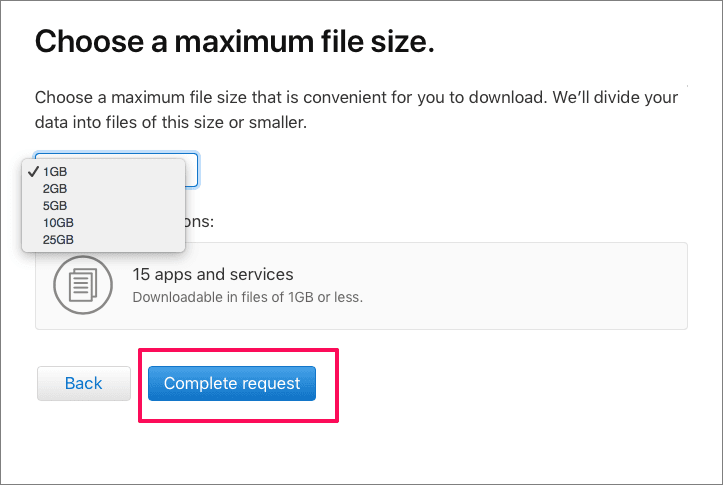Click the partially hidden "ons:" label
The width and height of the screenshot is (723, 485).
coord(200,221)
